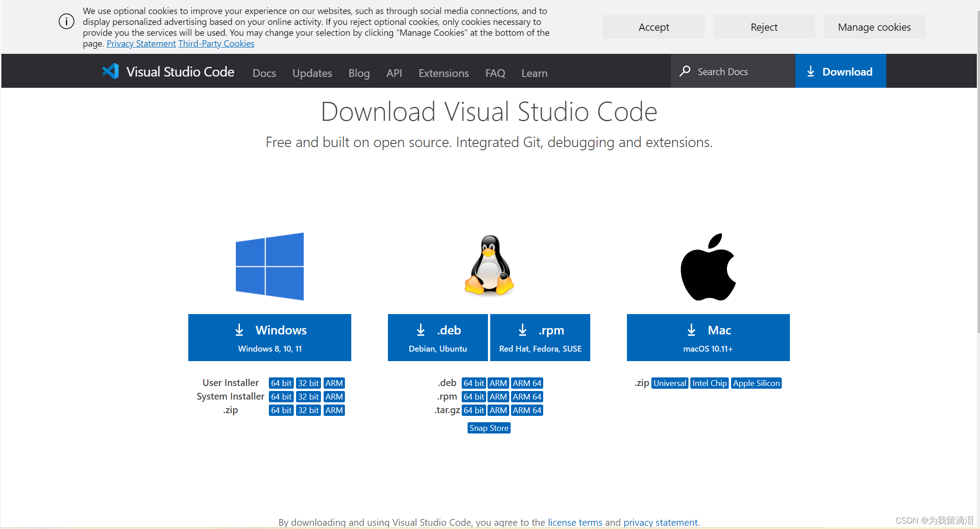The height and width of the screenshot is (529, 980).
Task: Reject optional cookies
Action: point(764,27)
